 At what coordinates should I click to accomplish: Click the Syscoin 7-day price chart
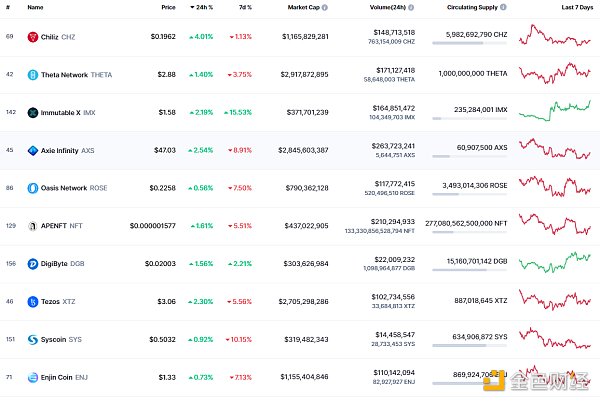pos(554,338)
